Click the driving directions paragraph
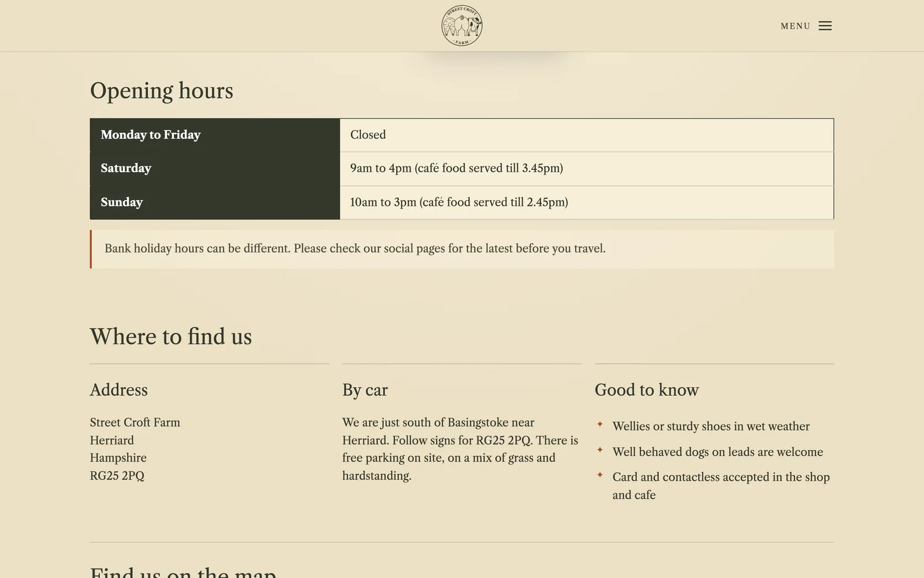This screenshot has width=924, height=578. tap(460, 449)
